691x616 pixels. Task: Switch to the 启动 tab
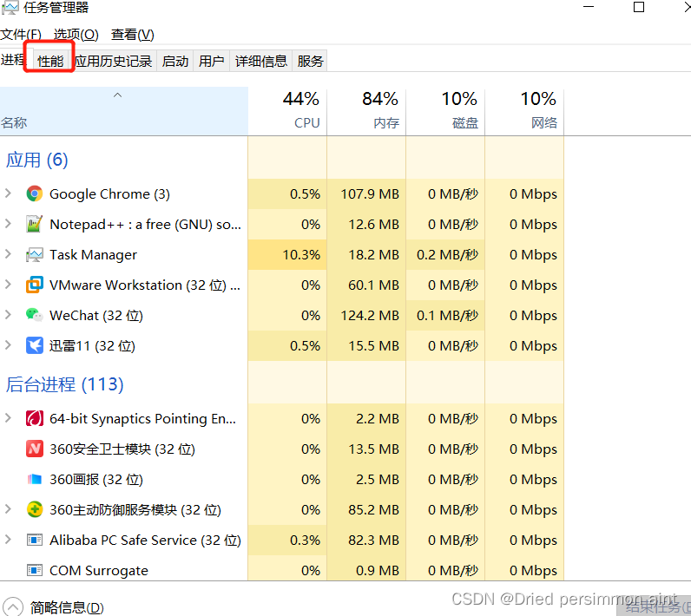175,61
